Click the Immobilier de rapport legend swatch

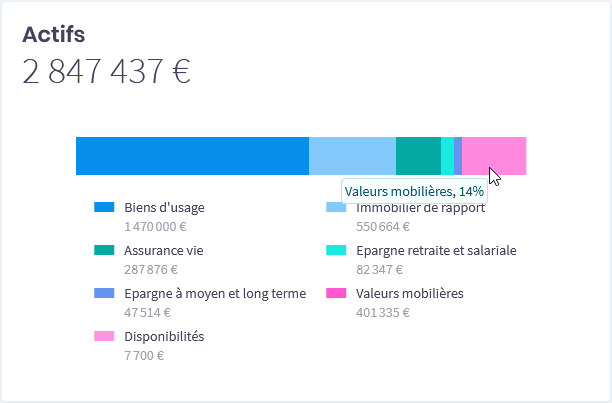coord(335,208)
